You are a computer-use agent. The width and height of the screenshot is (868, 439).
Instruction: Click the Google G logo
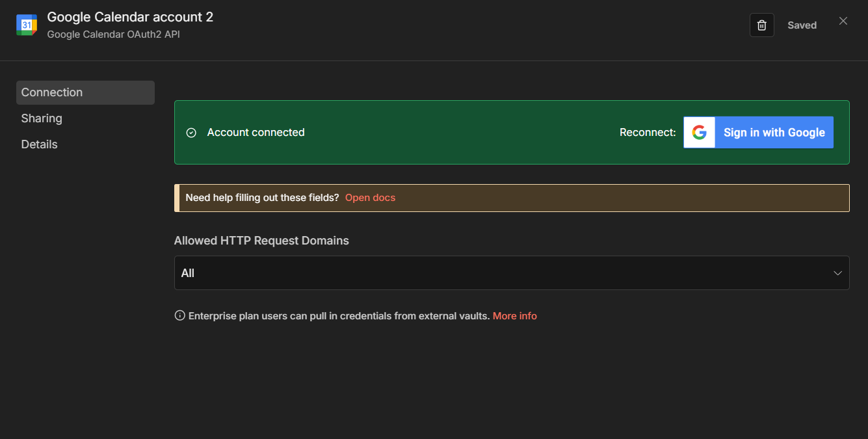tap(700, 133)
